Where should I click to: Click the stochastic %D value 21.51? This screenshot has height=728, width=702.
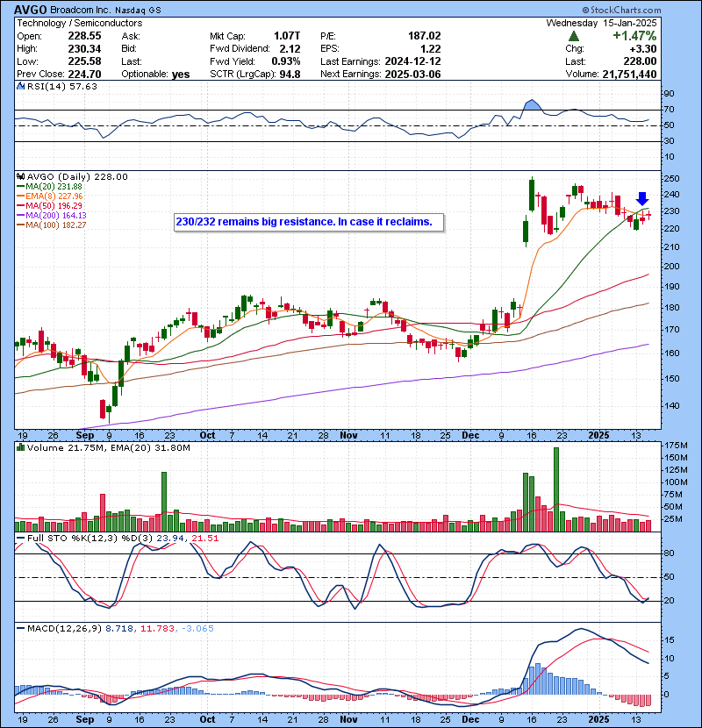204,539
